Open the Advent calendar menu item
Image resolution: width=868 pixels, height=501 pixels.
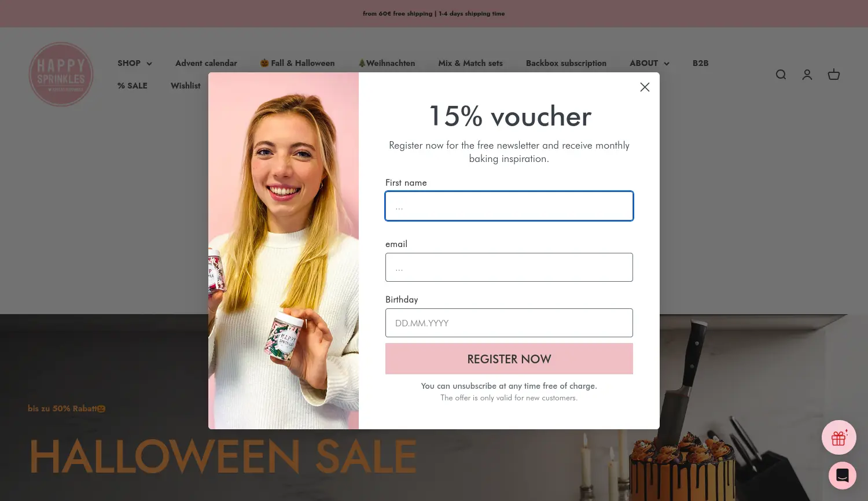point(206,63)
